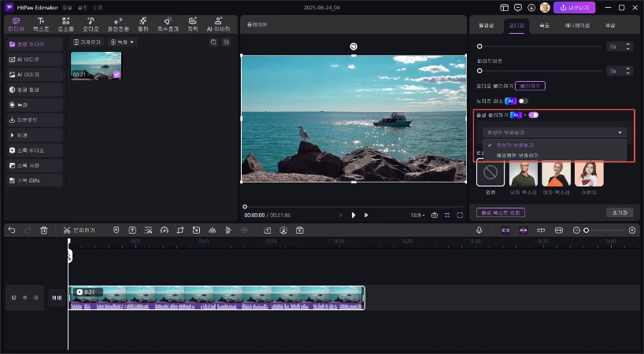Disable the 음성 분리하기 vocal separation toggle
The width and height of the screenshot is (644, 354).
(x=534, y=115)
